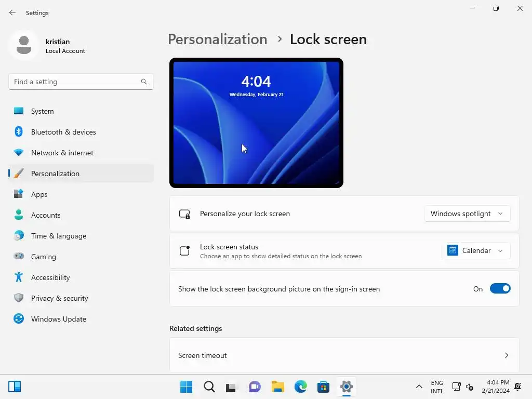Open Task View from taskbar
The width and height of the screenshot is (532, 399).
pyautogui.click(x=231, y=387)
